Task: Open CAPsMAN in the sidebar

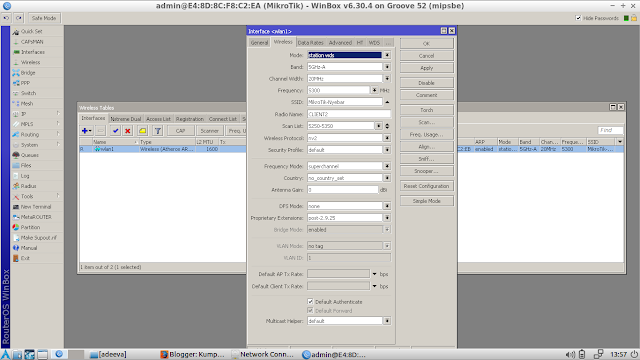Action: click(x=32, y=42)
